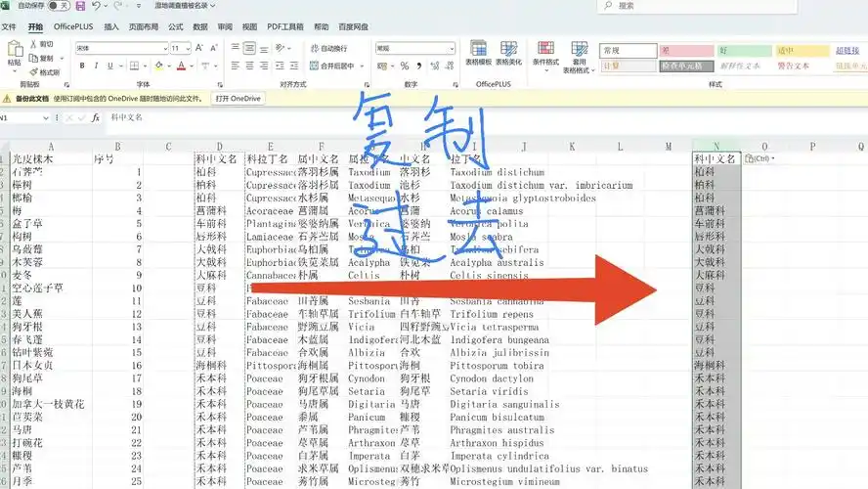The height and width of the screenshot is (489, 868).
Task: Apply the comma style number format
Action: click(419, 66)
